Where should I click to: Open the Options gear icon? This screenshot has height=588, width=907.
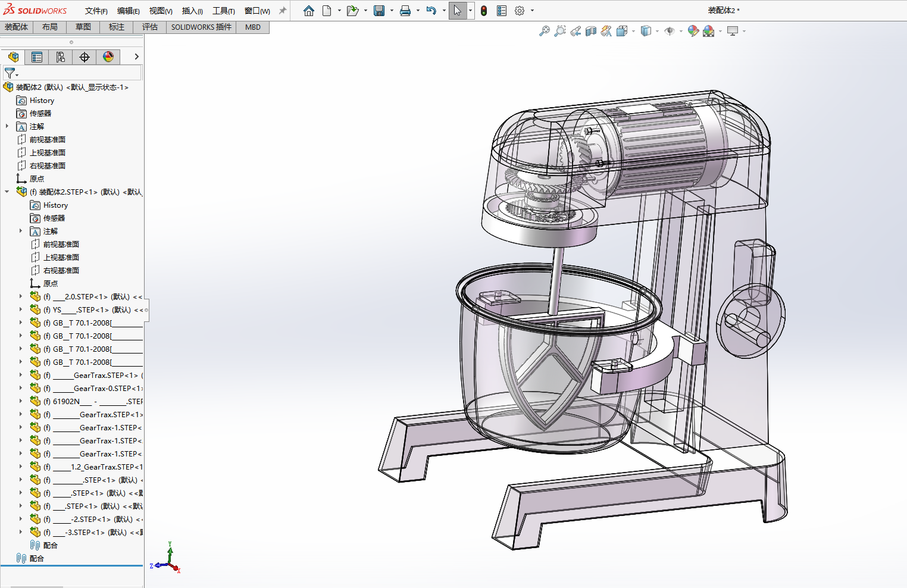coord(520,11)
